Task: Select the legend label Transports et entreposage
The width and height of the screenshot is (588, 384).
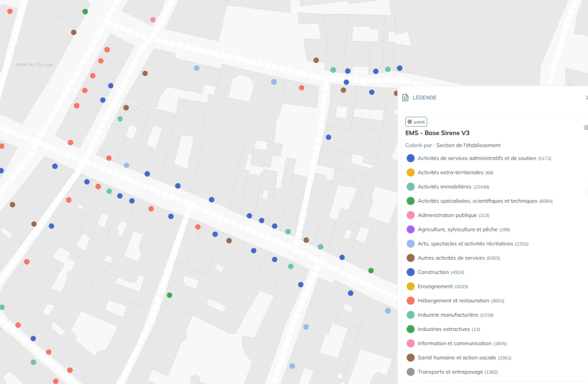Action: (x=450, y=372)
